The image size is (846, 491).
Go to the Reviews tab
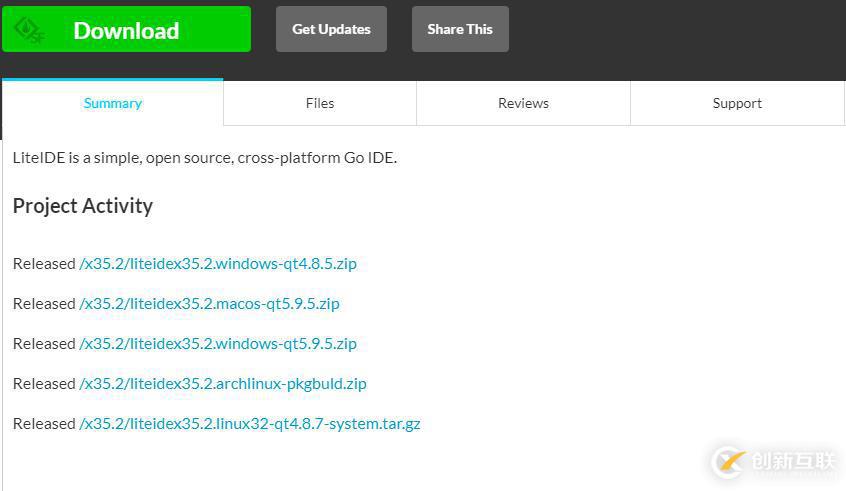click(523, 103)
